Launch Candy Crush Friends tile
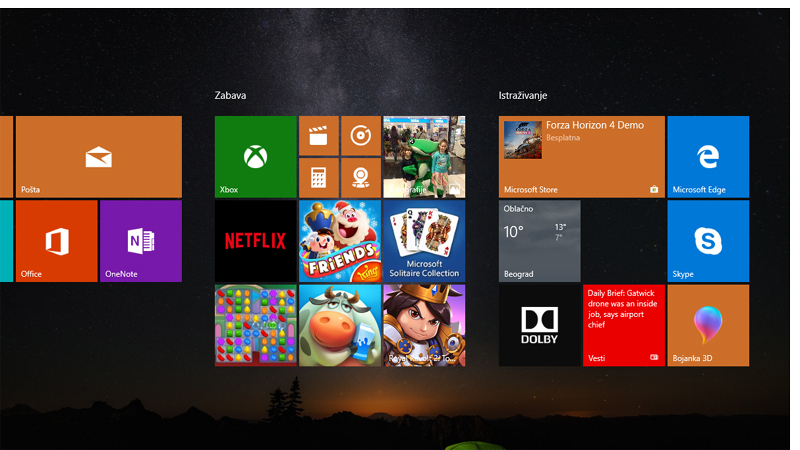The image size is (800, 450). [x=340, y=241]
